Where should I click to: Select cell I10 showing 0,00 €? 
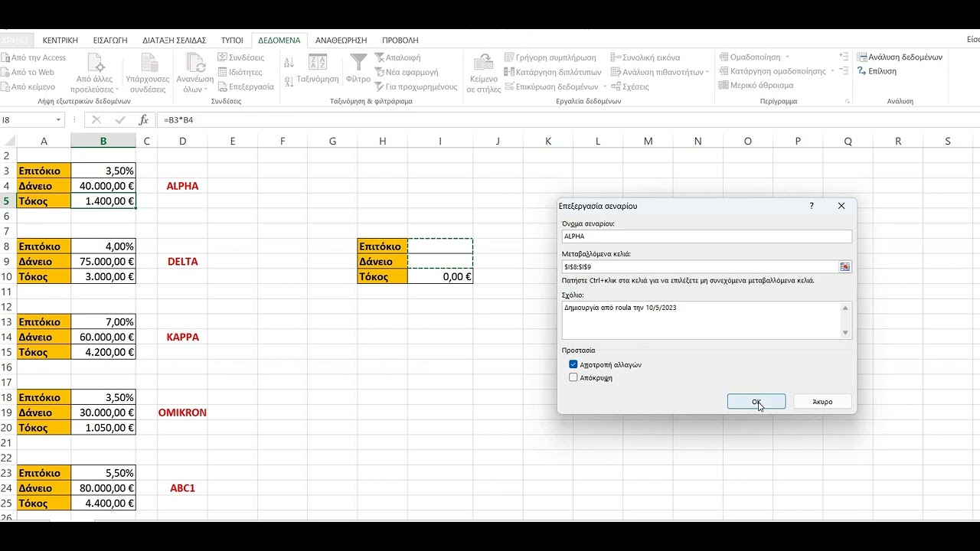click(x=440, y=276)
